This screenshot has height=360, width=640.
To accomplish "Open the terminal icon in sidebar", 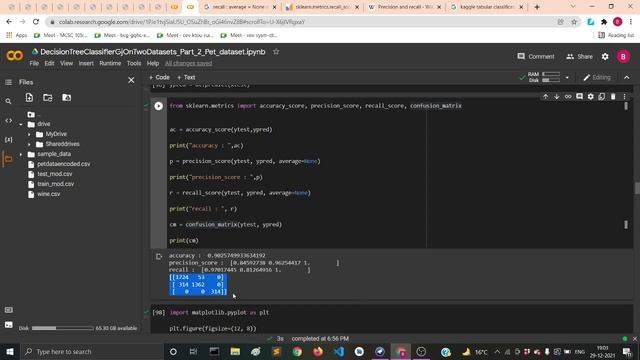I will (9, 325).
